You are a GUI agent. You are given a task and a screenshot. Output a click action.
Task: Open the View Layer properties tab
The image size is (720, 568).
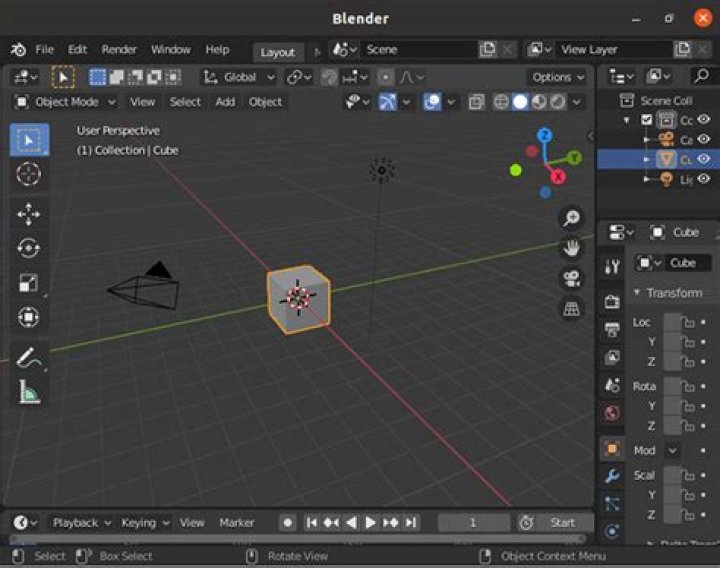[x=612, y=357]
